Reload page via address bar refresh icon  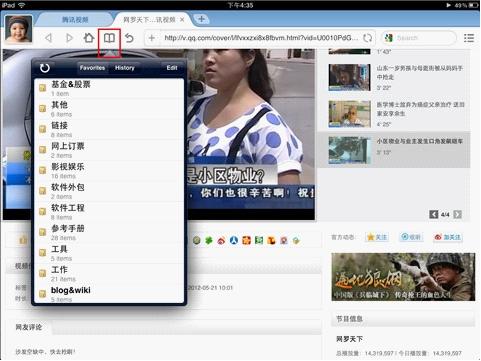tap(367, 38)
